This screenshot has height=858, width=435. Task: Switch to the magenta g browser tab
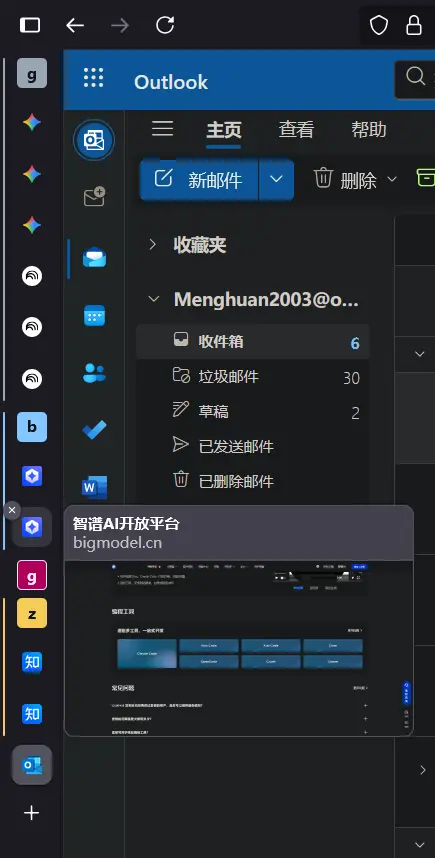[x=32, y=575]
